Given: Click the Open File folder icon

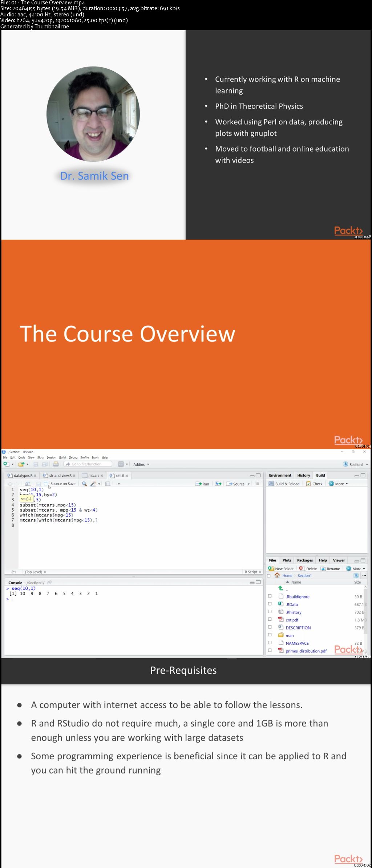Looking at the screenshot, I should point(21,464).
